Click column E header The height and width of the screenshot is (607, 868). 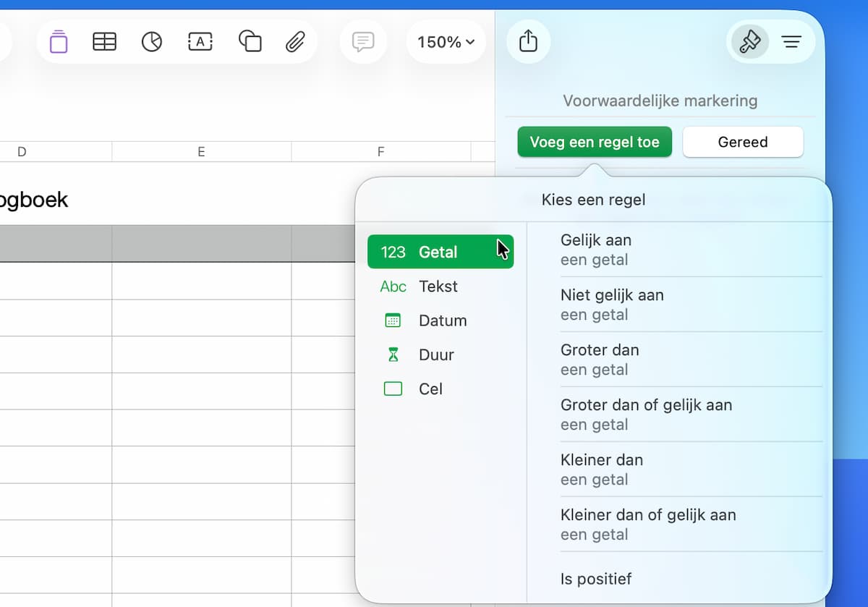202,151
